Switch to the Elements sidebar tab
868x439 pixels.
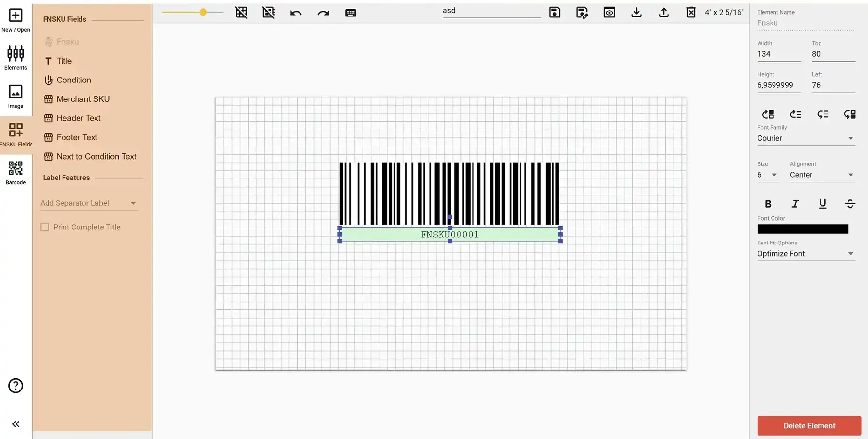[x=16, y=58]
